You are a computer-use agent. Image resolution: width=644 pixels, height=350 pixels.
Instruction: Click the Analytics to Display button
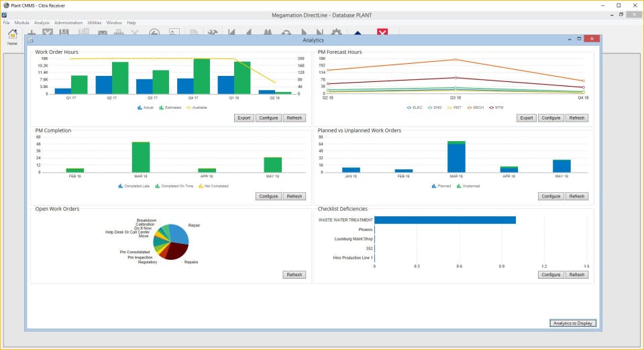(x=572, y=323)
